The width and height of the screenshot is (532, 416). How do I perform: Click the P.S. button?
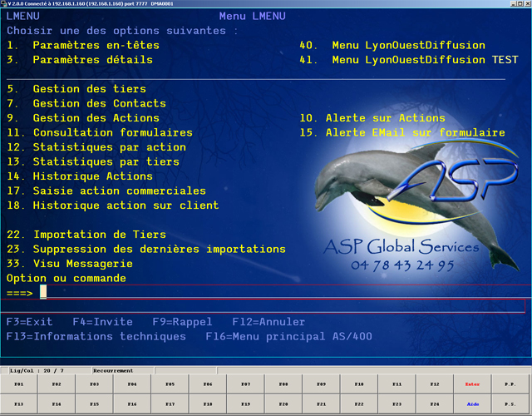coord(510,404)
